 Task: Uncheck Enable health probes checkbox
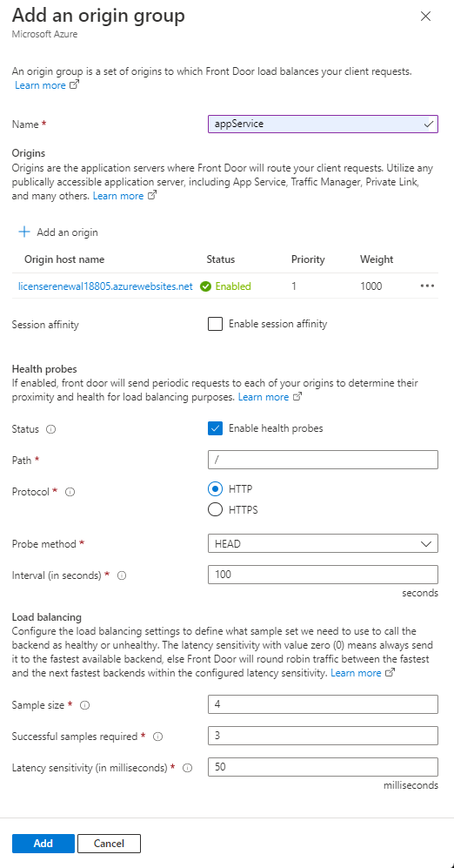click(x=215, y=428)
